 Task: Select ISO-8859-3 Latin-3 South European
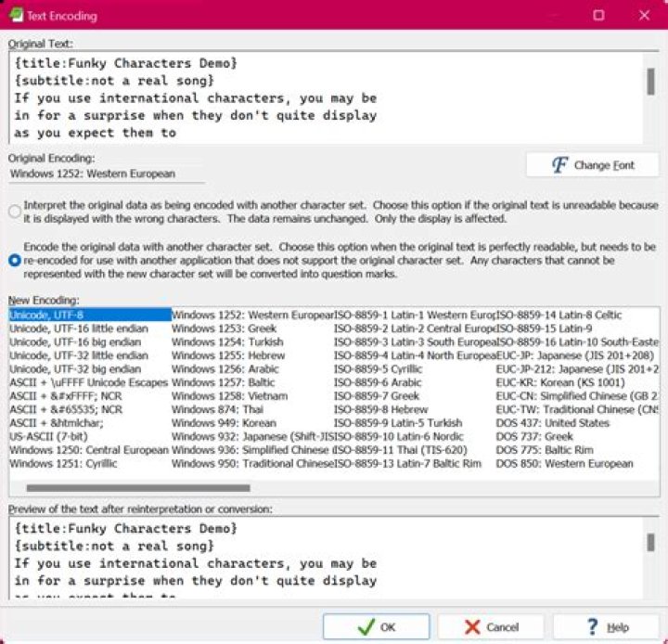pyautogui.click(x=415, y=342)
